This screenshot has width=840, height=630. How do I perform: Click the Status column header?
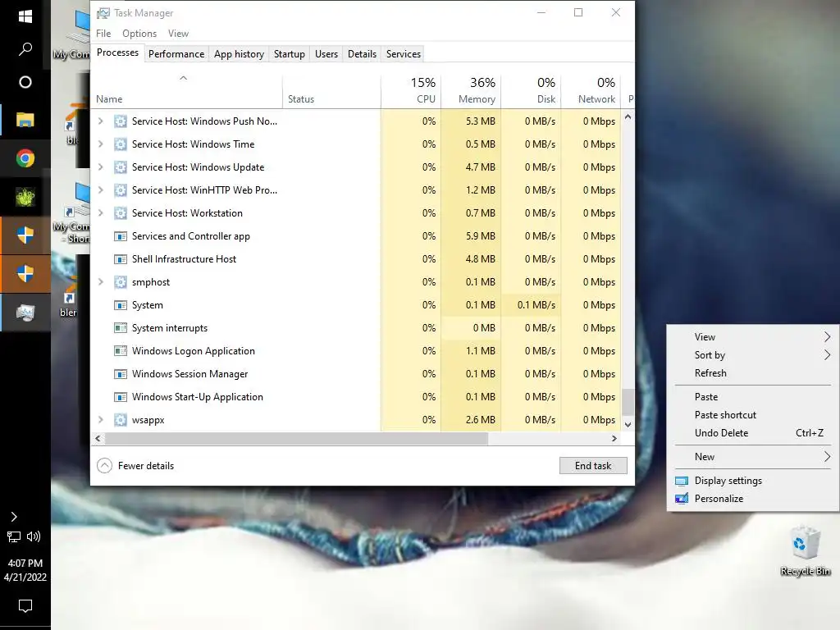point(331,92)
